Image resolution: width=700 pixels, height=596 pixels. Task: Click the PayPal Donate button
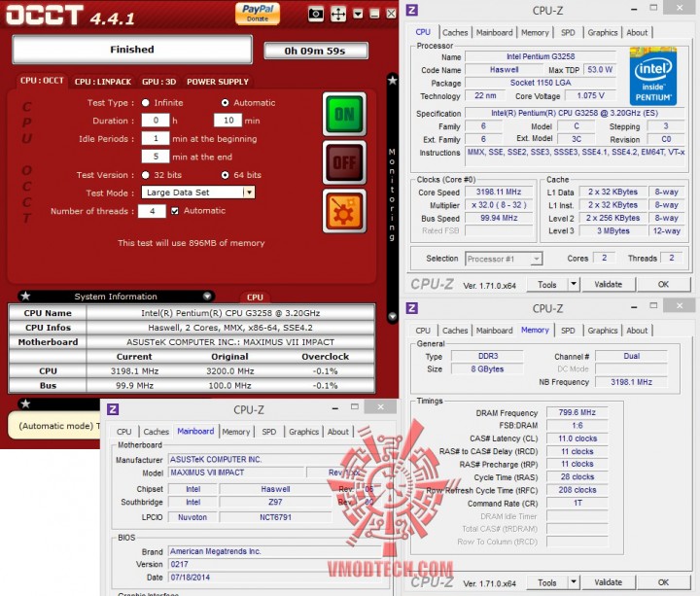(x=258, y=13)
